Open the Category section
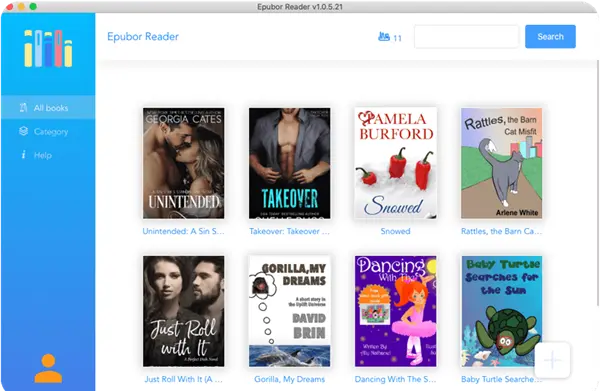 (x=48, y=132)
